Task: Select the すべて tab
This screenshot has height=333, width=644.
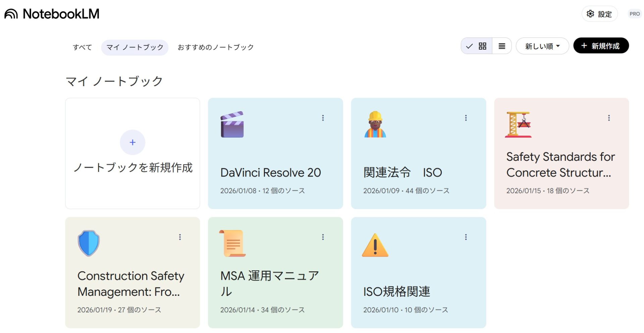Action: (82, 47)
